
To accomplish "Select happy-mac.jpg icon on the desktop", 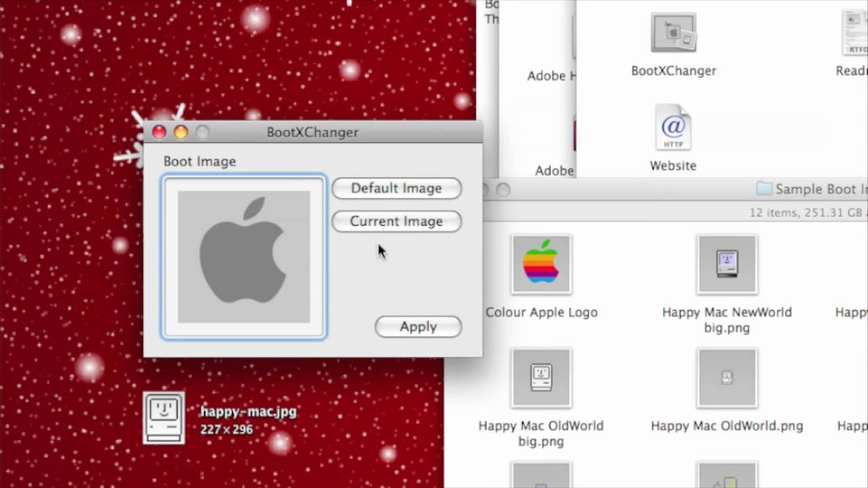I will 164,418.
